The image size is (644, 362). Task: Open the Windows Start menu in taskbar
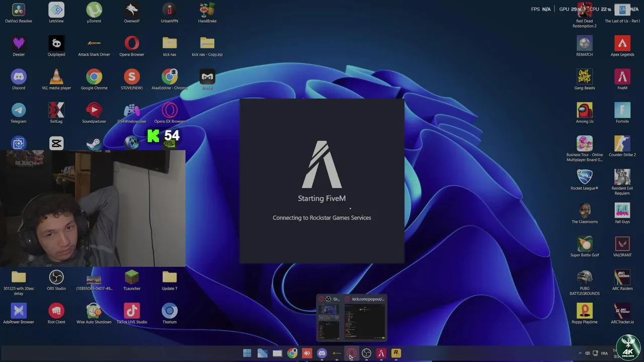(247, 353)
